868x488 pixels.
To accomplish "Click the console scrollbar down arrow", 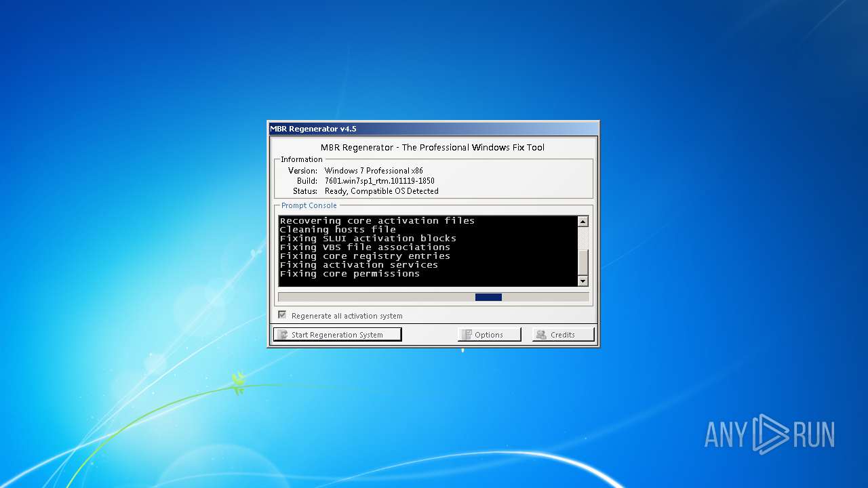I will pos(583,281).
